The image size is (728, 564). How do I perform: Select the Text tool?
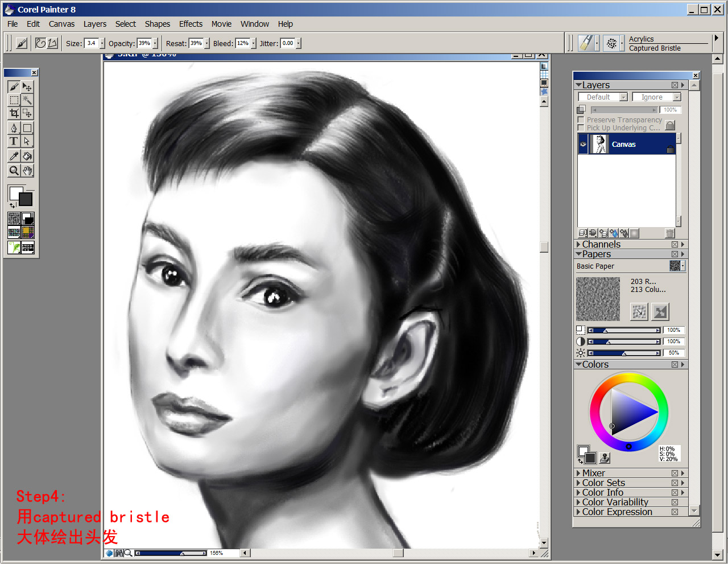pyautogui.click(x=14, y=141)
